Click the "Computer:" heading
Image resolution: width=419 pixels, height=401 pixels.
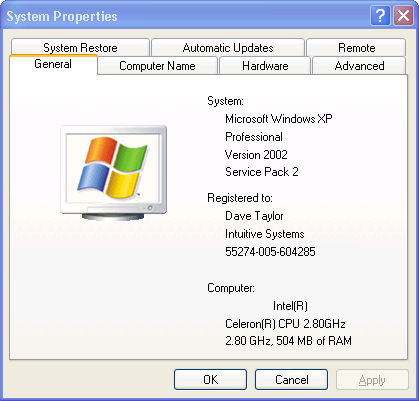coord(231,288)
